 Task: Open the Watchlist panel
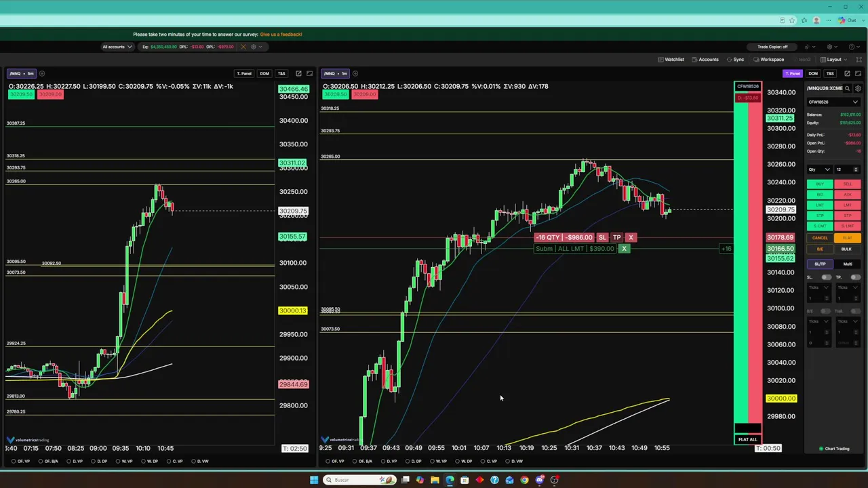(671, 60)
